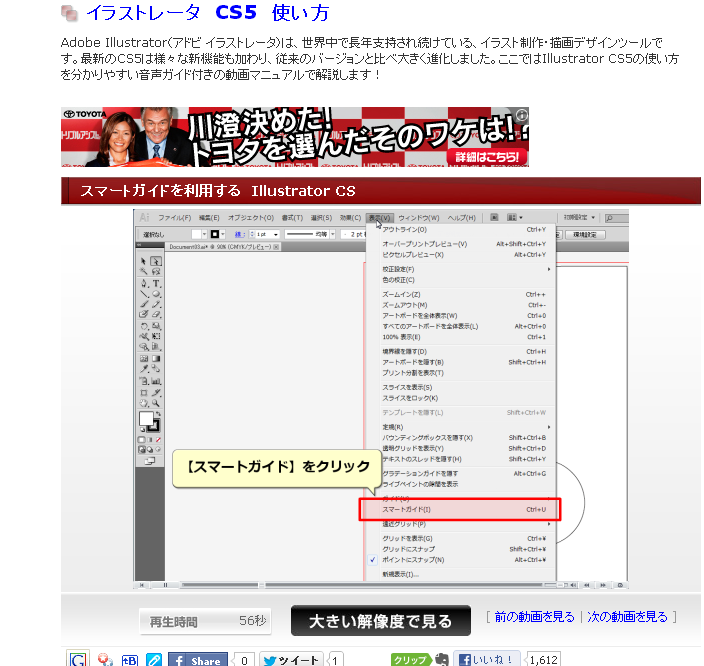
Task: Select the Rotate tool
Action: pyautogui.click(x=143, y=326)
